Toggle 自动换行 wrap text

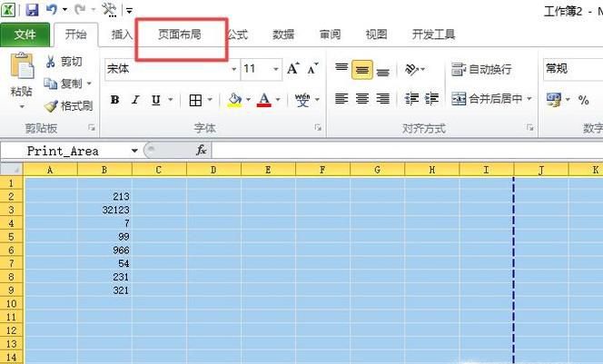[x=481, y=69]
